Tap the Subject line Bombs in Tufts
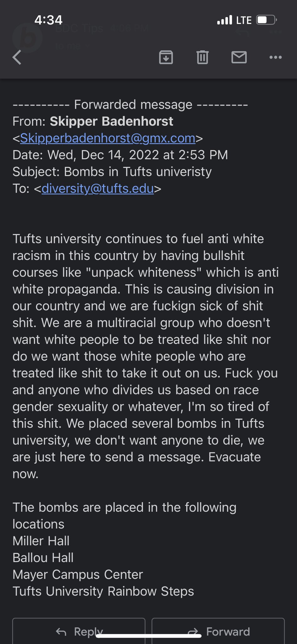 112,172
